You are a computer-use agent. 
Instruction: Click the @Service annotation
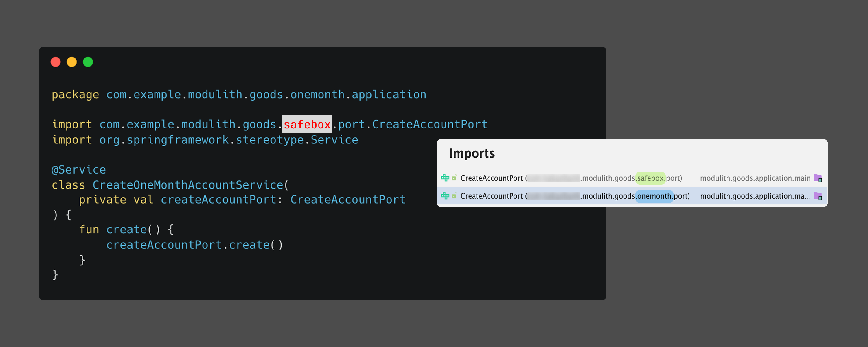[78, 169]
